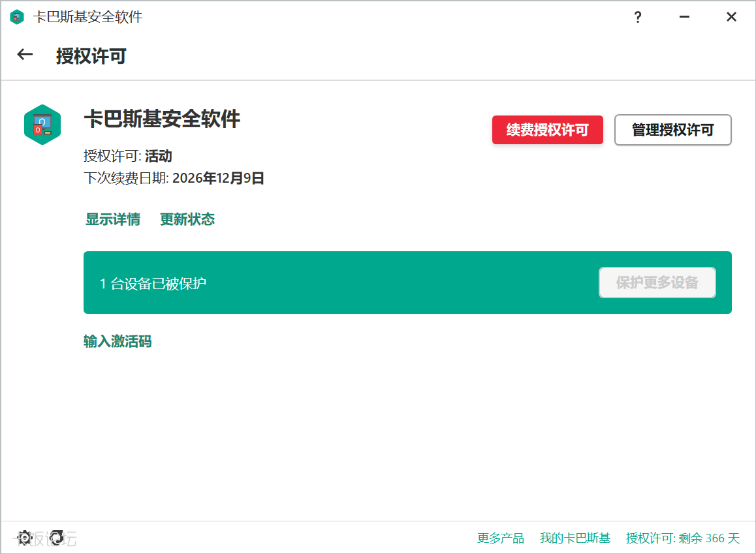756x554 pixels.
Task: Click the 卡巴斯基安全软件 heading
Action: (x=163, y=120)
